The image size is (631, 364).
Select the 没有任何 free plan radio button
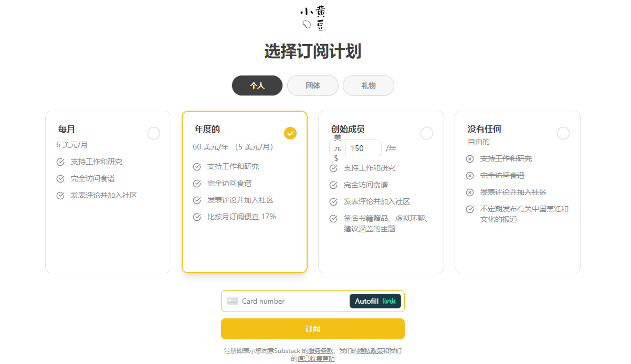(x=563, y=133)
